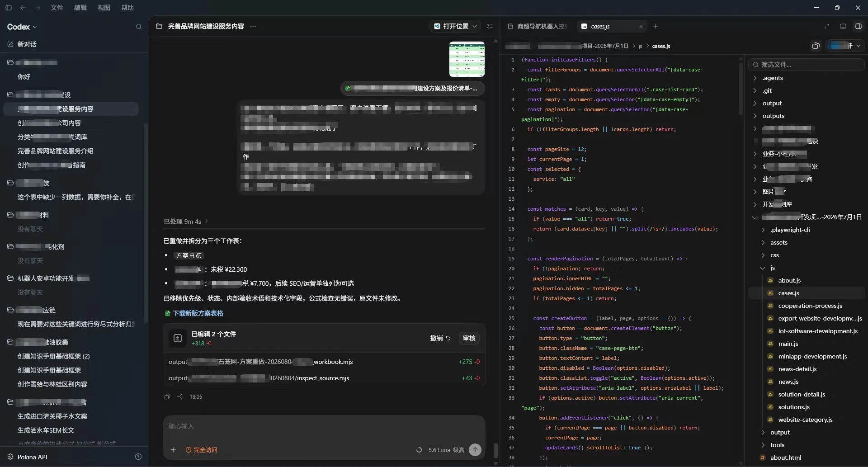Screen dimensions: 868x467
Task: Open the green spreadsheet thumbnail image
Action: [x=467, y=59]
